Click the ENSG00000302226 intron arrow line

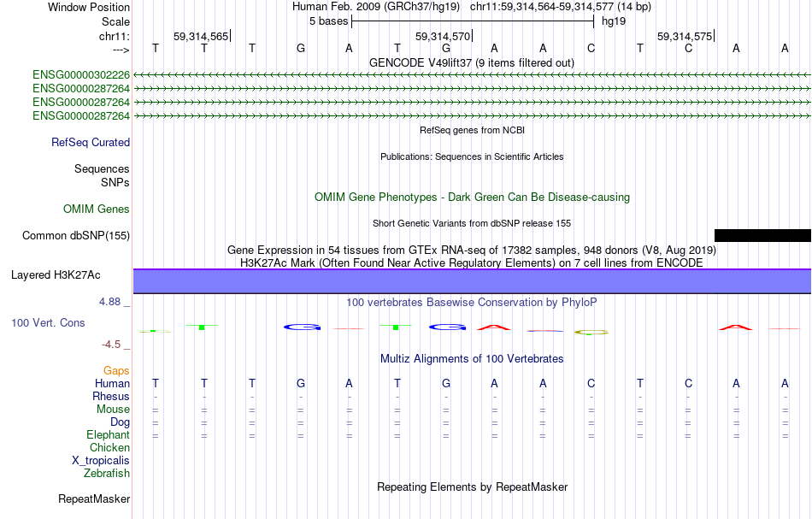(x=472, y=75)
